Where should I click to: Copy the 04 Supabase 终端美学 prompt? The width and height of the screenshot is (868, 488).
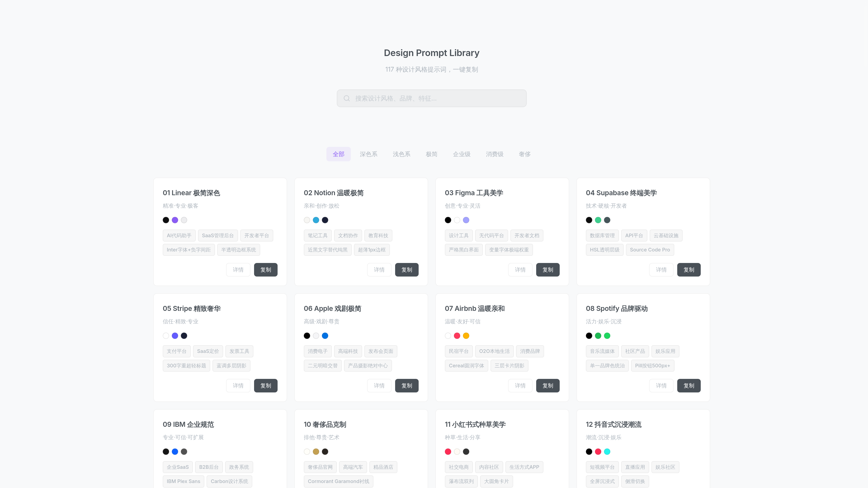point(689,270)
